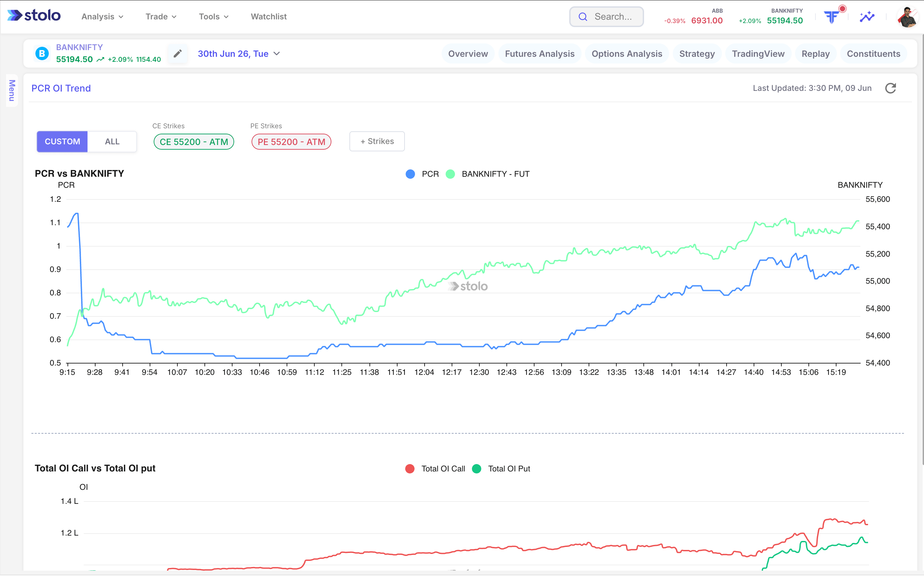This screenshot has height=578, width=924.
Task: Click the 15:19 time axis label
Action: 836,372
